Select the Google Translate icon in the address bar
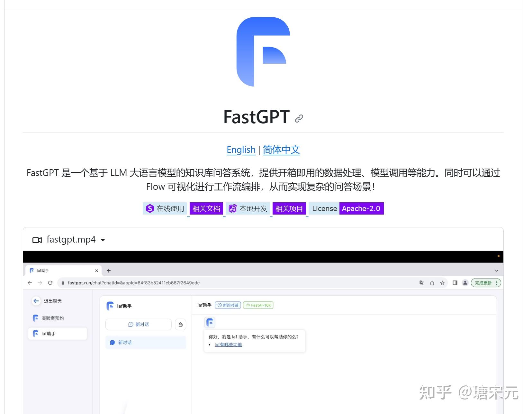 (421, 283)
